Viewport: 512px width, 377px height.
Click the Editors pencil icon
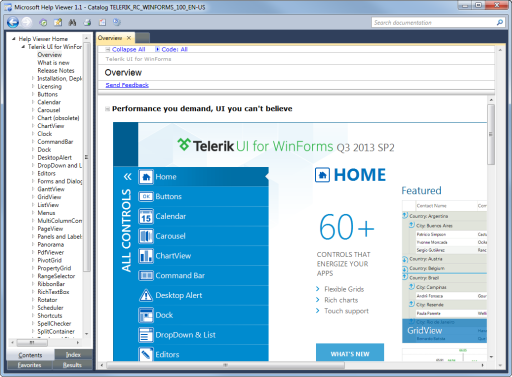pos(146,354)
